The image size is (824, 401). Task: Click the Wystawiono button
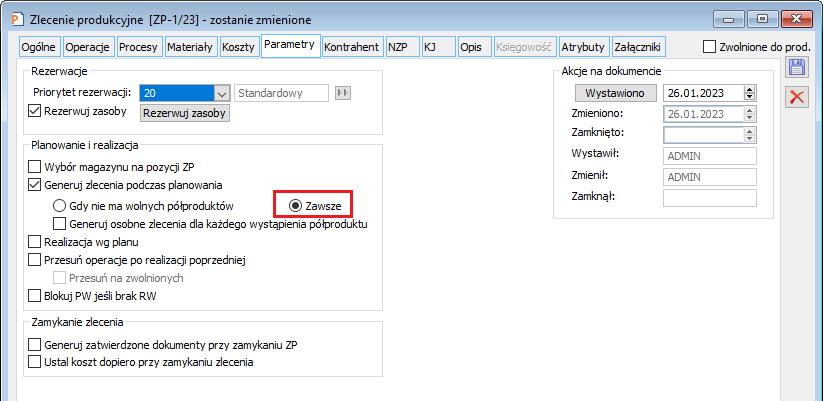[x=615, y=93]
